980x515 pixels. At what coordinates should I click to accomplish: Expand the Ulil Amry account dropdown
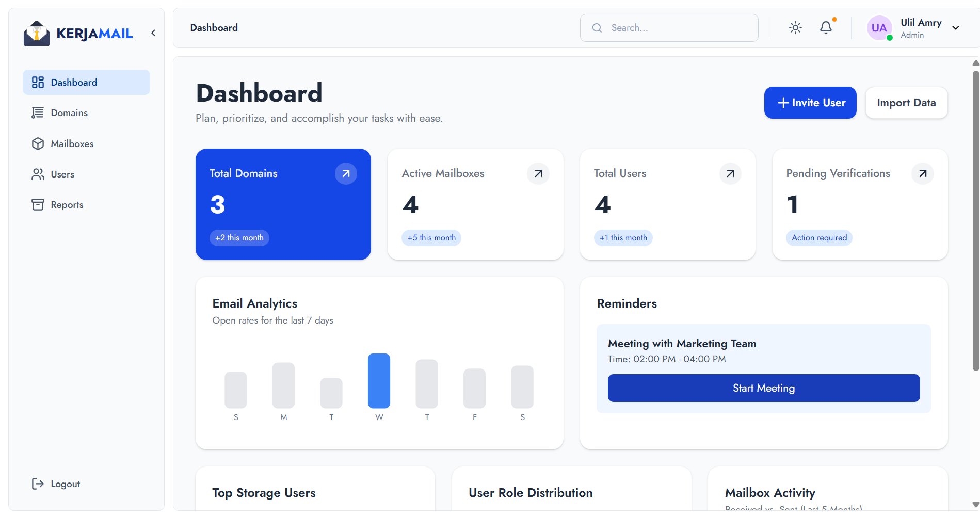click(955, 28)
